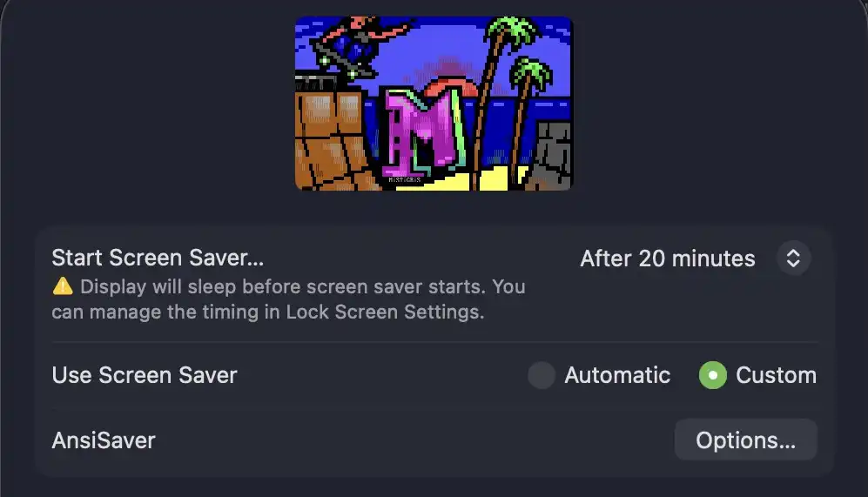The image size is (868, 497).
Task: Click 'Lock Screen Settings' text in warning
Action: [x=385, y=312]
